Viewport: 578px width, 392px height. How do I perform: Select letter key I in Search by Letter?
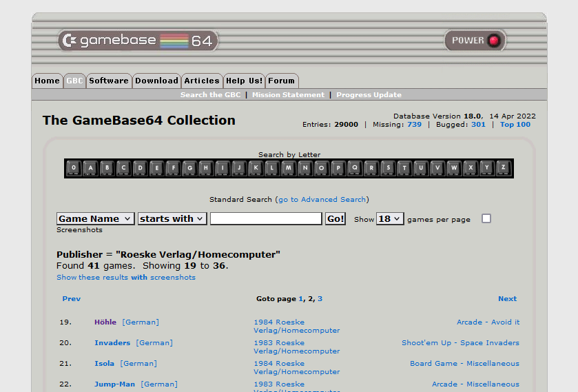[223, 168]
